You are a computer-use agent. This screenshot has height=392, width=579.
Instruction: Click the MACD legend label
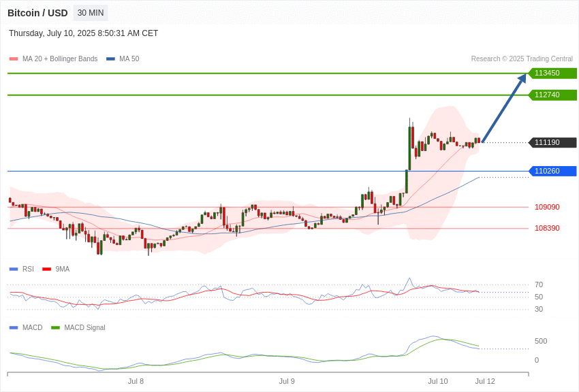(33, 327)
